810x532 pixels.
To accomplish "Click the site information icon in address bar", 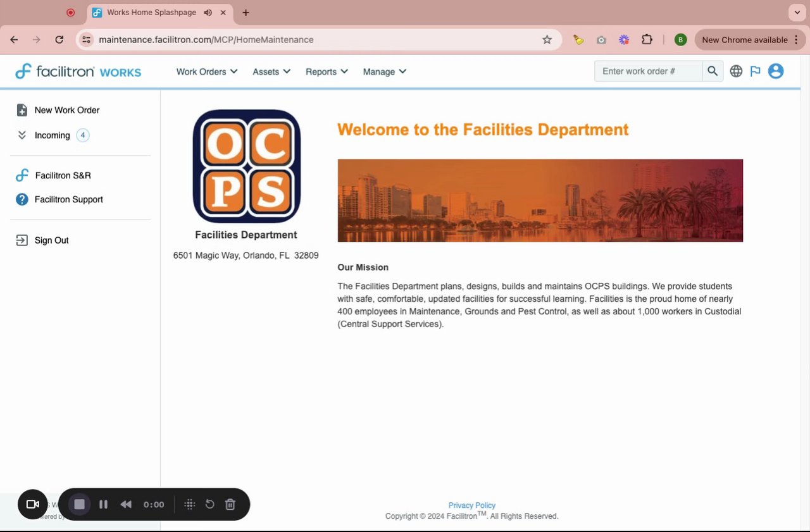I will [x=87, y=40].
